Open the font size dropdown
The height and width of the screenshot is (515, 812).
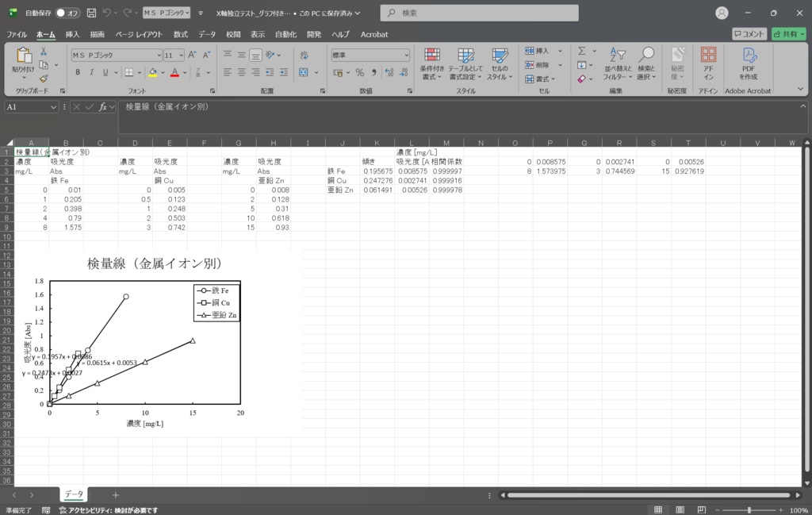click(181, 55)
